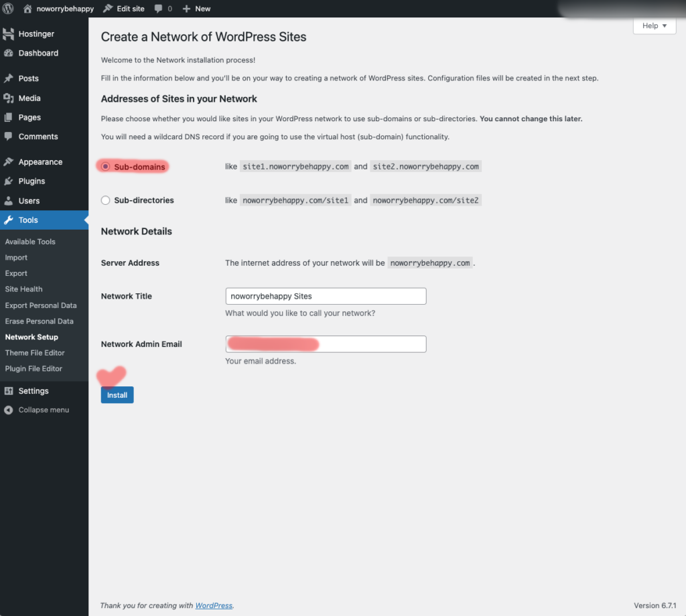
Task: Expand the Help dropdown
Action: 655,26
